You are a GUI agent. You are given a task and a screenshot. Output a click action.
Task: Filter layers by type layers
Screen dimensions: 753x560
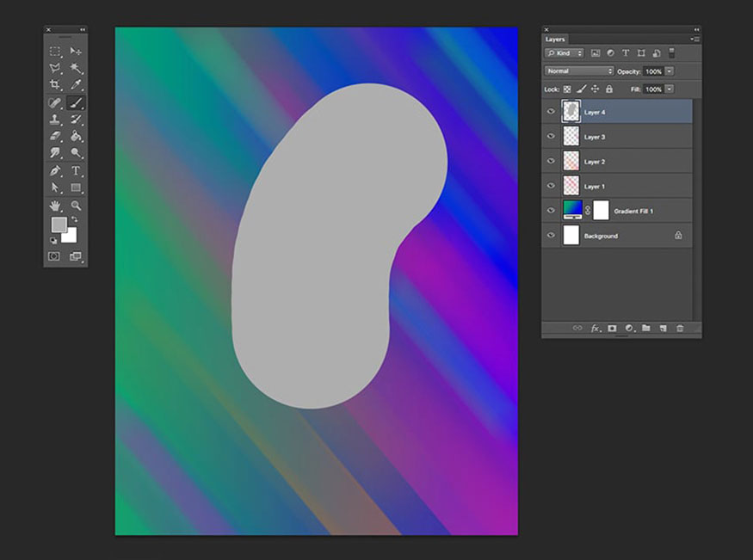pyautogui.click(x=626, y=53)
